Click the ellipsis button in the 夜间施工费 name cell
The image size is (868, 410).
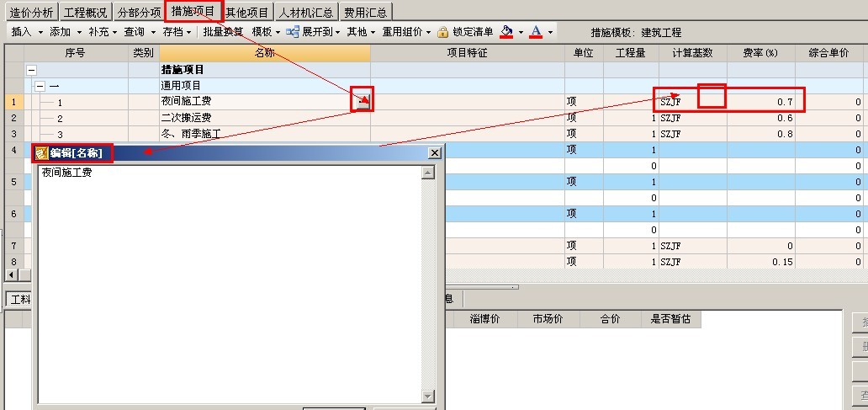(363, 101)
